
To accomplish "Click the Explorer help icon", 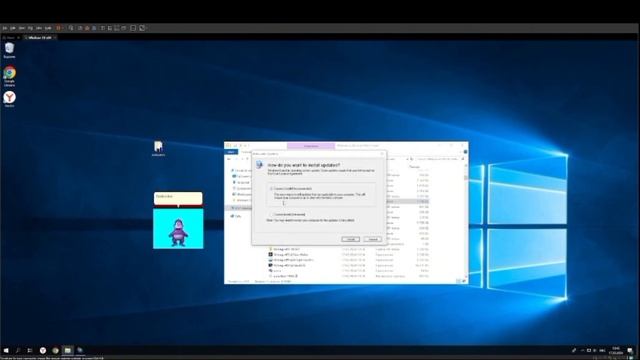I will click(x=465, y=152).
